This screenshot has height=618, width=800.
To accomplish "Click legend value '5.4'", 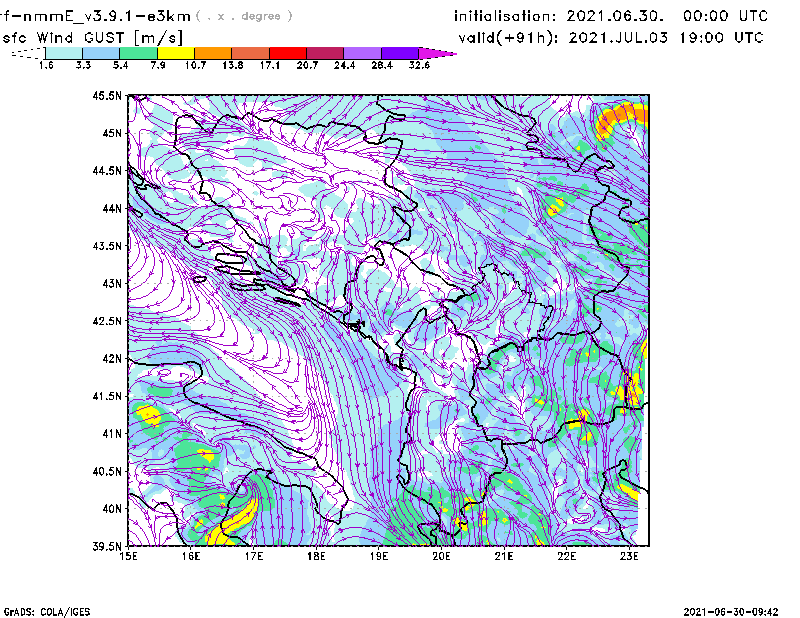I will tap(120, 65).
